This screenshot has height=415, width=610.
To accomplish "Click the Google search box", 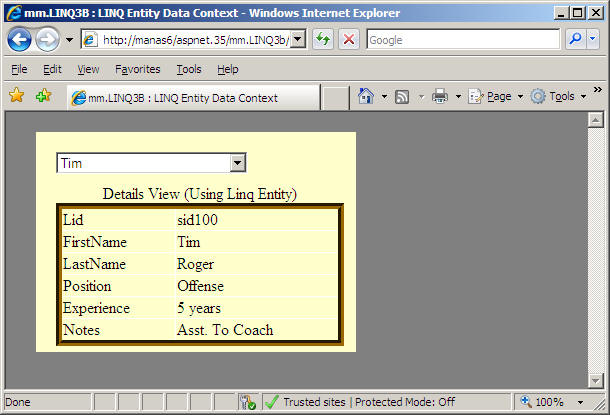I will click(x=463, y=40).
